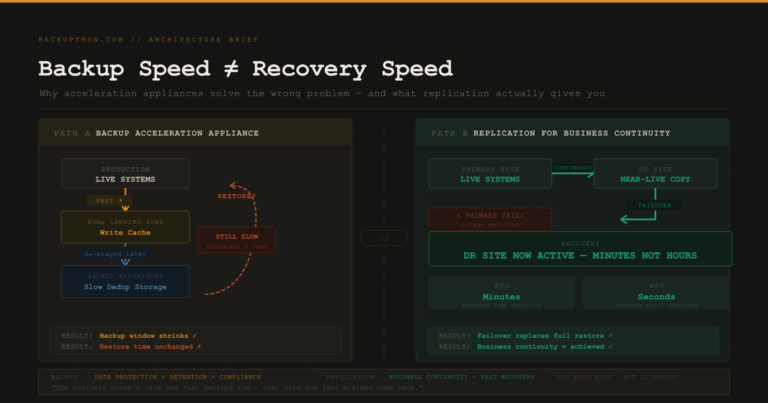Click the subtitle starting 'Why acceleration appliances'
Screen dimensions: 768x403
[322, 93]
